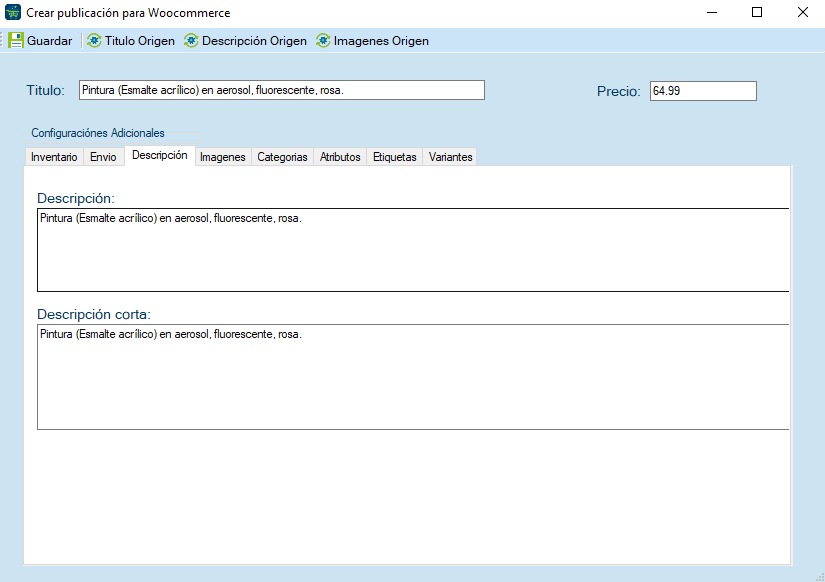The image size is (825, 582).
Task: Switch to the Envio tab
Action: click(x=103, y=157)
